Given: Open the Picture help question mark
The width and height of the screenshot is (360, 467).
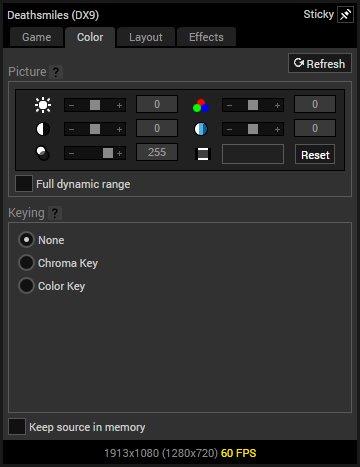Looking at the screenshot, I should coord(56,72).
